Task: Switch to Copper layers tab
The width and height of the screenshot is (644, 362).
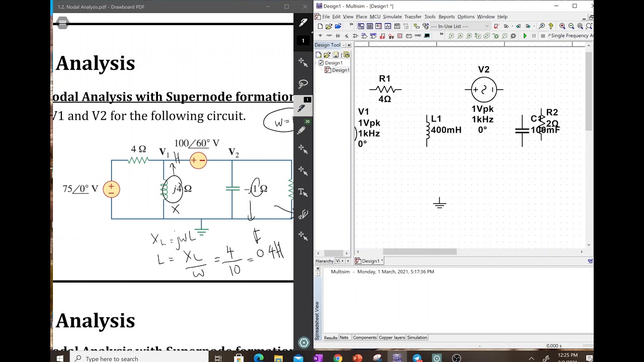Action: (x=392, y=337)
